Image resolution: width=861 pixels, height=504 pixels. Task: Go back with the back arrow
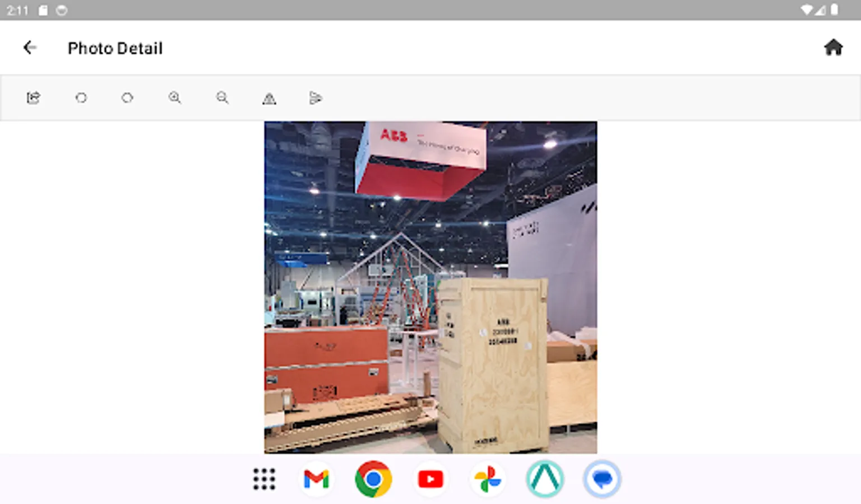[x=30, y=47]
